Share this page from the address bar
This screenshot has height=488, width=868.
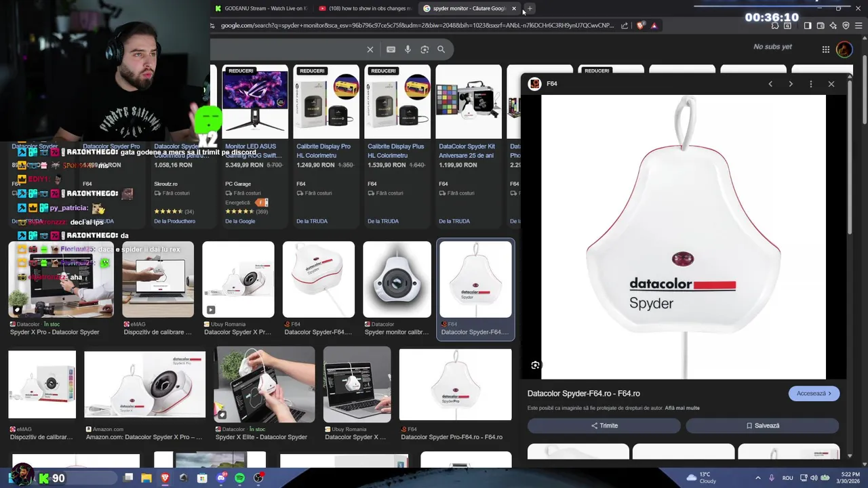[x=625, y=26]
